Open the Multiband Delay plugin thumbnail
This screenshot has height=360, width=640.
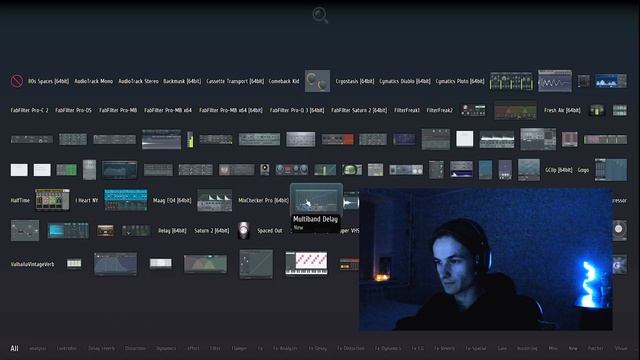click(316, 199)
